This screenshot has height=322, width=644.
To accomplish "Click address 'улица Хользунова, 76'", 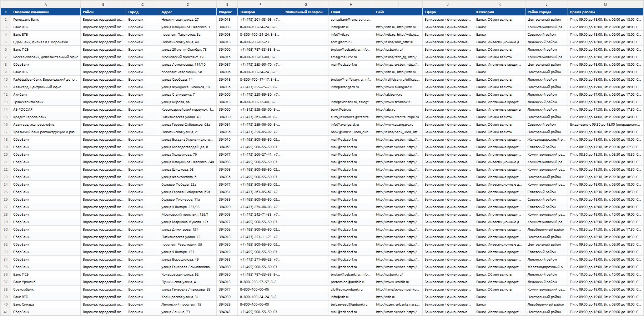I will (x=188, y=155).
